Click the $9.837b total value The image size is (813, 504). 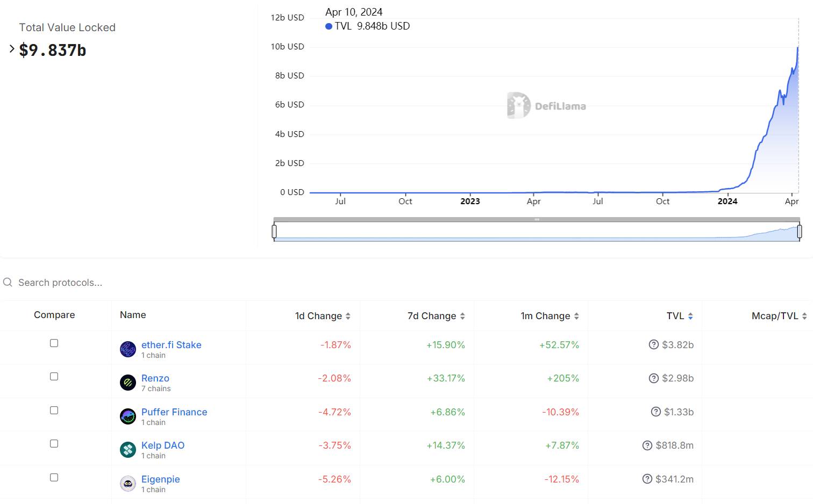[x=53, y=50]
